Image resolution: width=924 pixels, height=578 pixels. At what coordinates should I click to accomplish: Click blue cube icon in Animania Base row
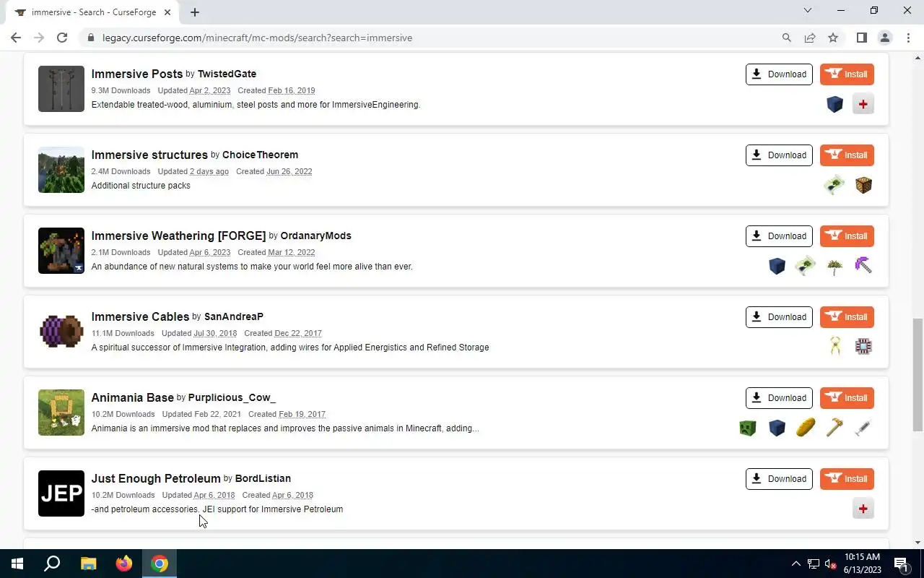coord(777,428)
